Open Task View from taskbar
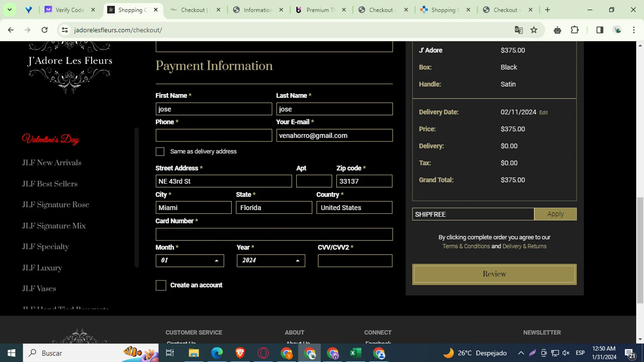Viewport: 644px width, 362px height. tap(170, 353)
